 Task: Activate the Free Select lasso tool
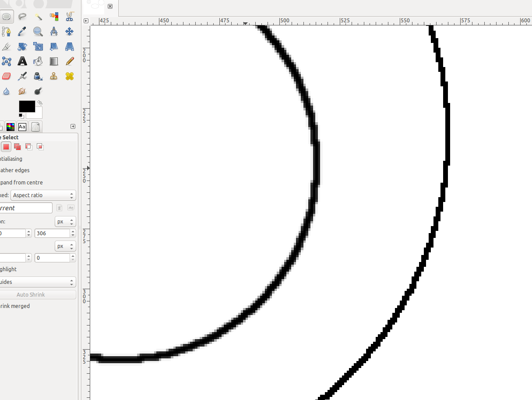click(x=22, y=16)
